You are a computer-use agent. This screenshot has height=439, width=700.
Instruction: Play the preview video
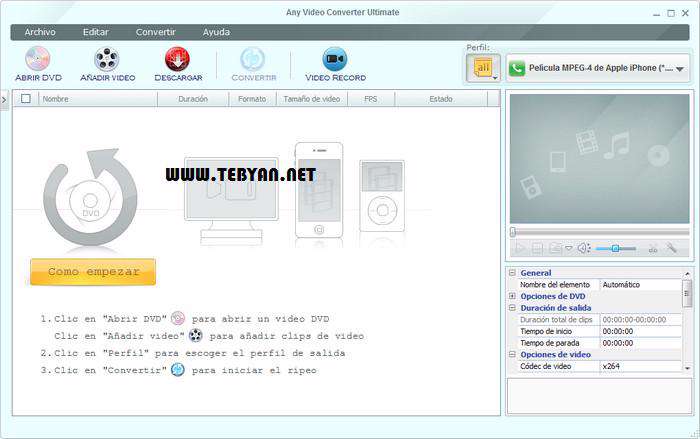(x=520, y=248)
